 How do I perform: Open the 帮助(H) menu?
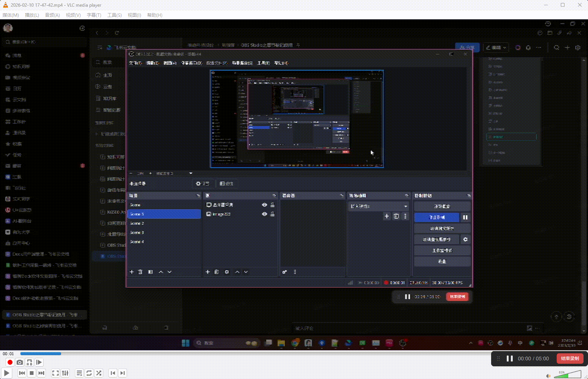pyautogui.click(x=155, y=15)
